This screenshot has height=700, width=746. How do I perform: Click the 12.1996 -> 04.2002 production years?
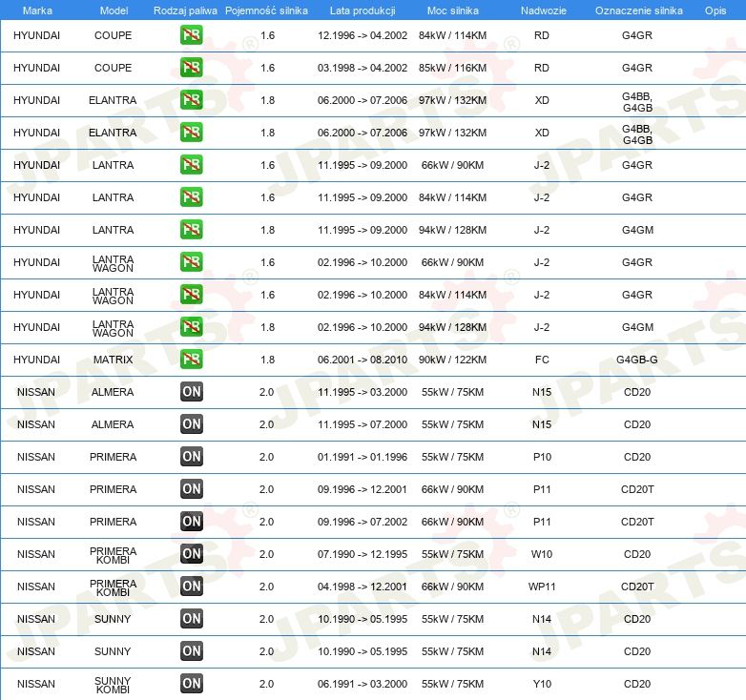(363, 35)
